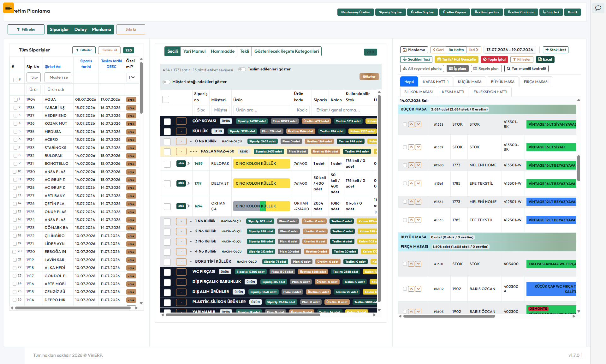The height and width of the screenshot is (364, 606).
Task: Open Tarih / Hat Güncelle
Action: pyautogui.click(x=456, y=59)
